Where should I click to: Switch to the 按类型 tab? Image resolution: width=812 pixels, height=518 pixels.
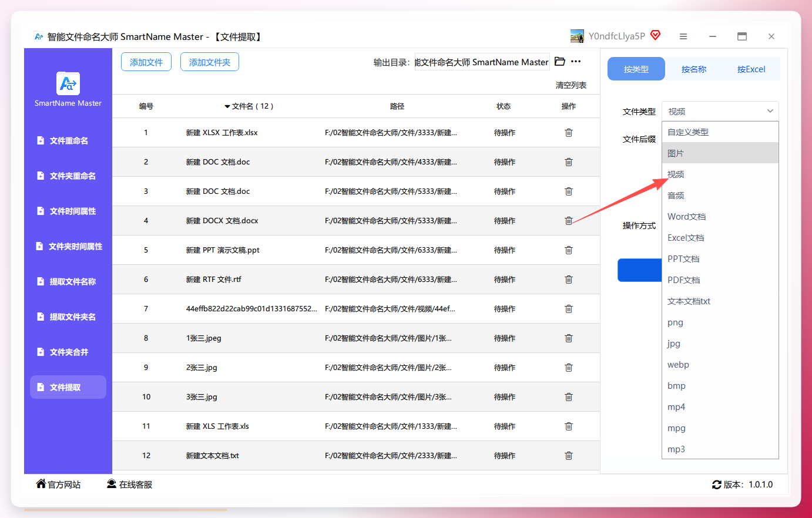[x=636, y=69]
